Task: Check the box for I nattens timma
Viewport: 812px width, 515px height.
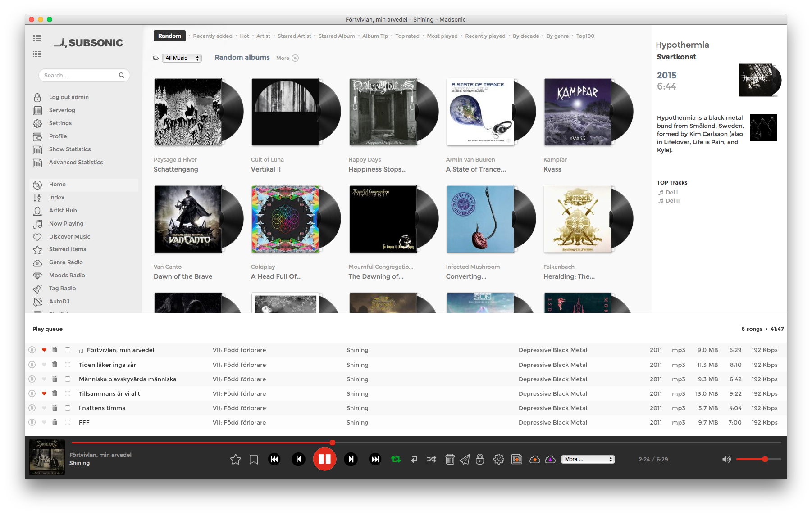Action: (68, 408)
